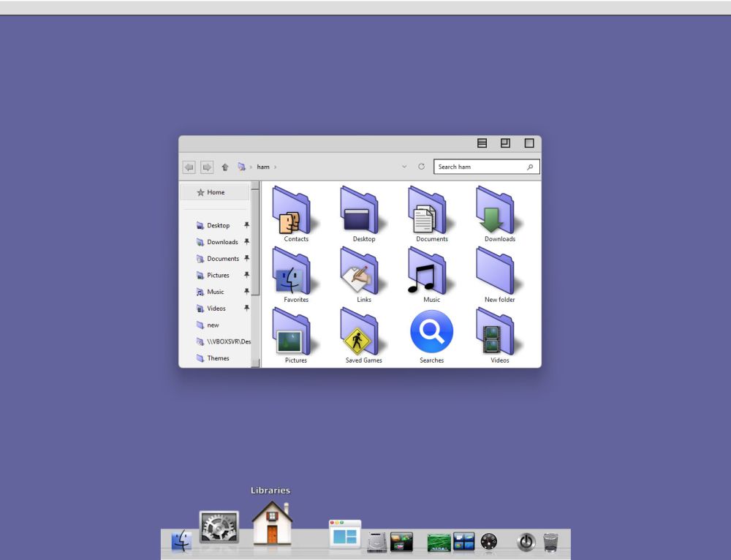The height and width of the screenshot is (560, 731).
Task: Open the Contacts folder
Action: pyautogui.click(x=295, y=212)
